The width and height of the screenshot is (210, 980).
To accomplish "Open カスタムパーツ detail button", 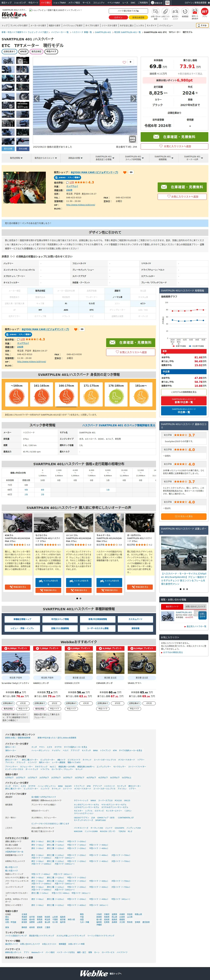I will click(x=135, y=619).
